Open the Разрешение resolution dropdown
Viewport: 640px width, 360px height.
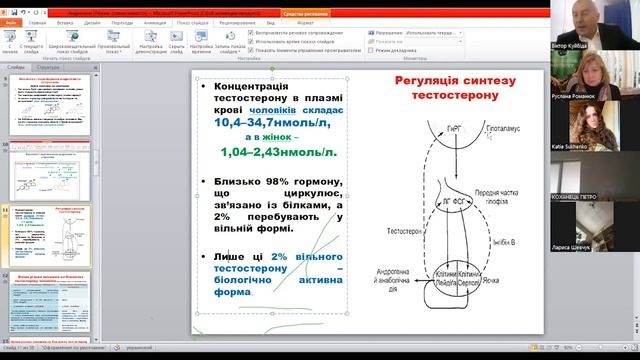[x=434, y=33]
